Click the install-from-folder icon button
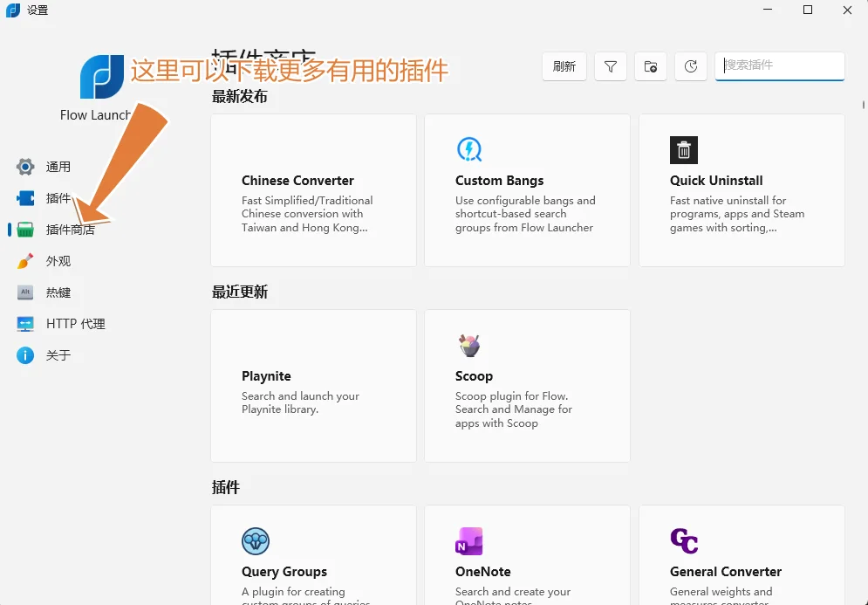Viewport: 868px width, 605px height. [651, 66]
